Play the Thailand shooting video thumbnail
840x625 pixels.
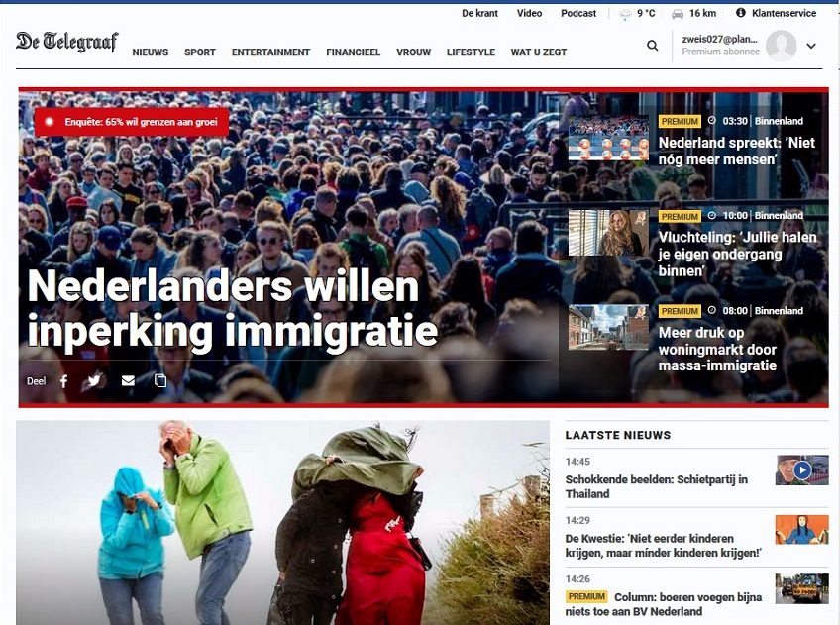click(801, 470)
